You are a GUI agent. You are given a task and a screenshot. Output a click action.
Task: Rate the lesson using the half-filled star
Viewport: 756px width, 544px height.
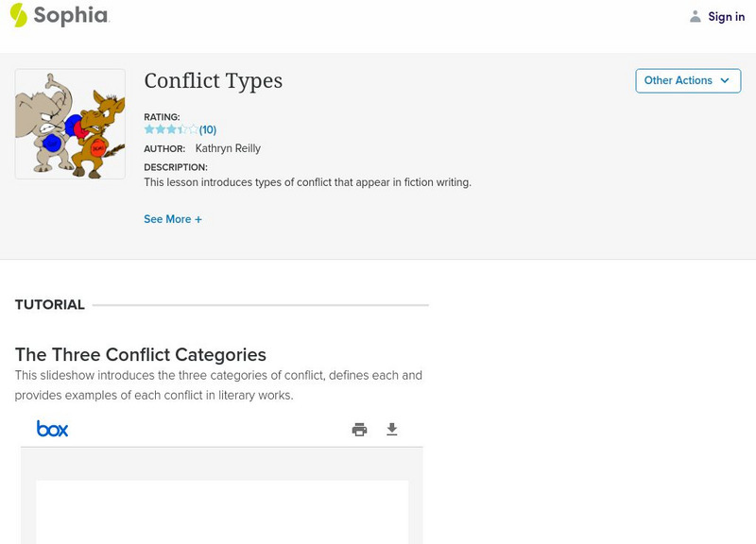(180, 128)
